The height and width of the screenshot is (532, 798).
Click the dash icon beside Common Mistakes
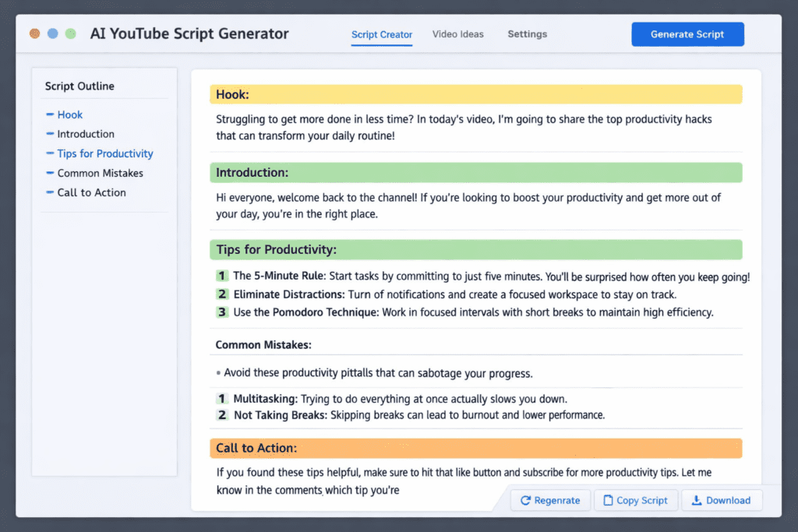tap(49, 173)
